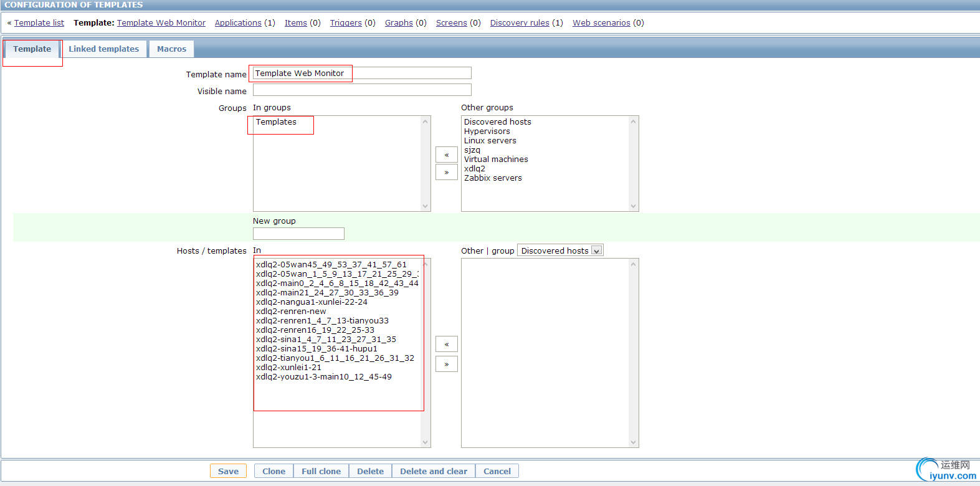Cancel template editing
Viewport: 980px width, 486px height.
coord(497,471)
